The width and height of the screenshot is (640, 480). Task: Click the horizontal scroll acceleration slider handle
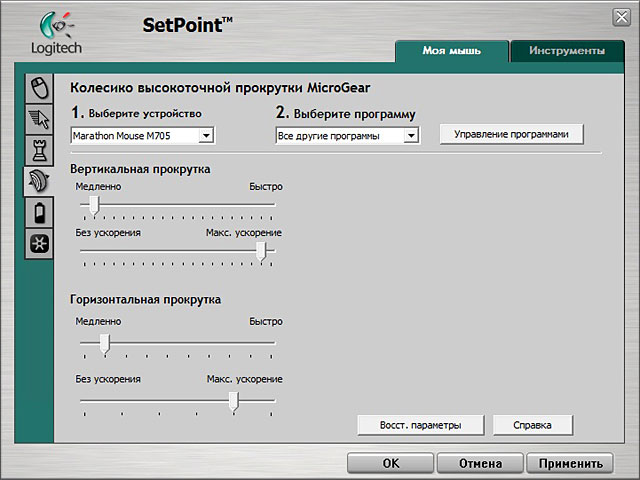(233, 401)
